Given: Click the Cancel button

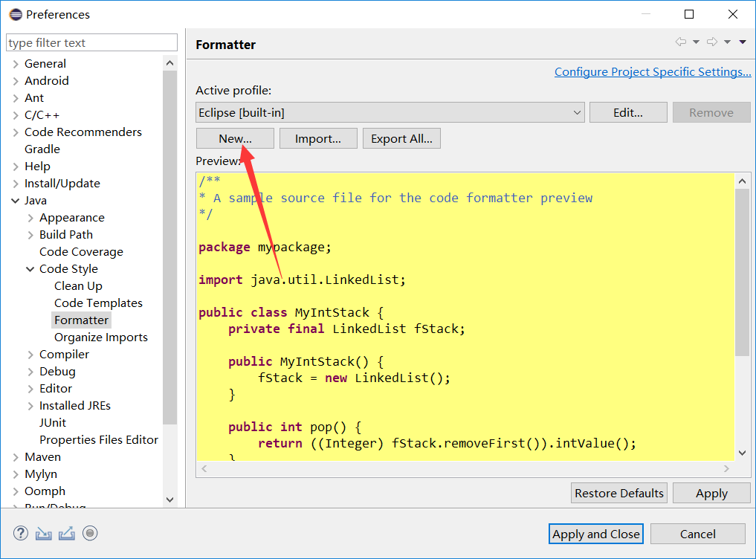Looking at the screenshot, I should click(x=698, y=534).
